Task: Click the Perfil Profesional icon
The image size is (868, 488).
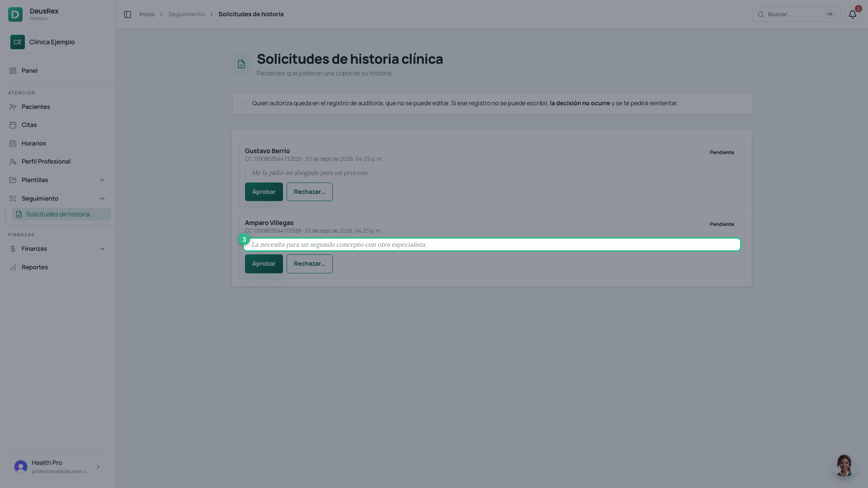Action: click(x=13, y=162)
